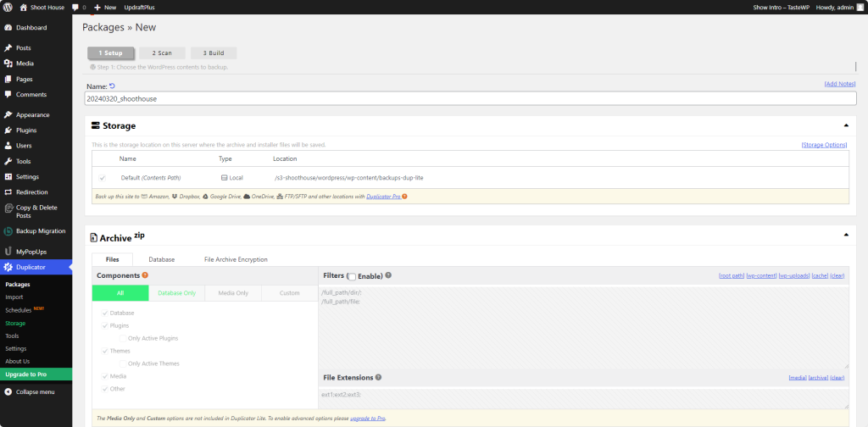Insert the wp-content filter link
This screenshot has width=868, height=427.
pyautogui.click(x=762, y=275)
